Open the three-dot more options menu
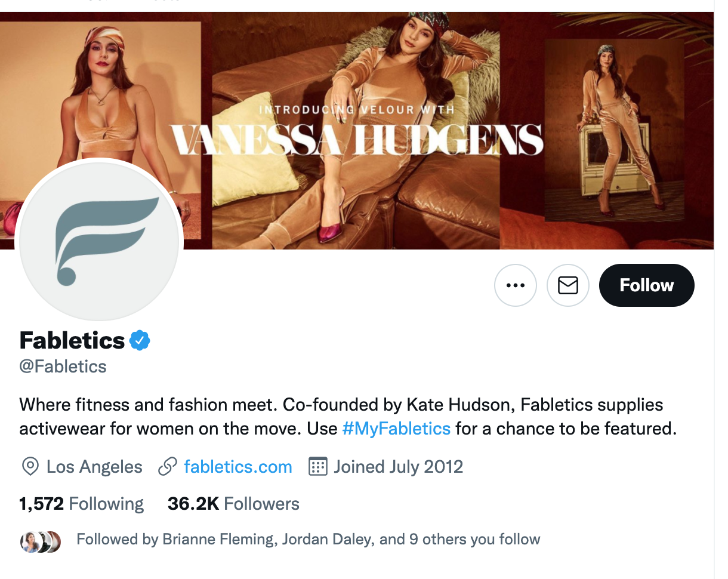The height and width of the screenshot is (579, 728). (x=515, y=285)
